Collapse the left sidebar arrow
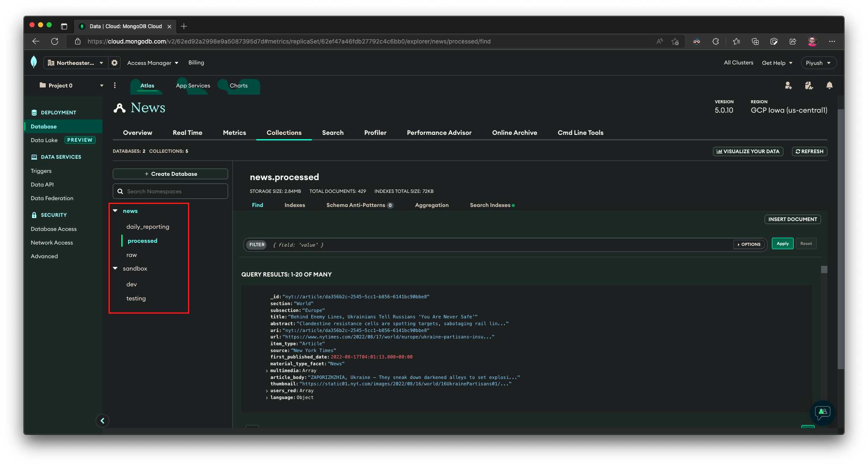The height and width of the screenshot is (466, 868). pos(103,421)
